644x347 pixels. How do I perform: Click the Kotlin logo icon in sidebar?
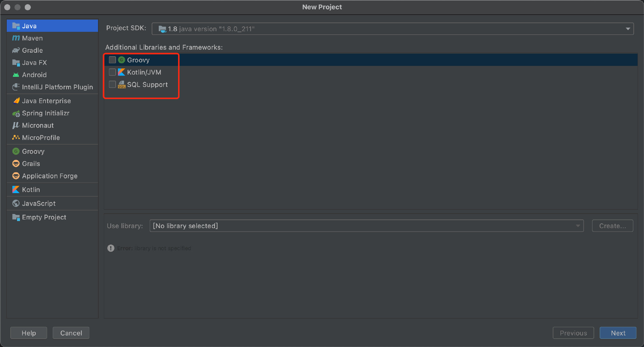click(x=16, y=190)
